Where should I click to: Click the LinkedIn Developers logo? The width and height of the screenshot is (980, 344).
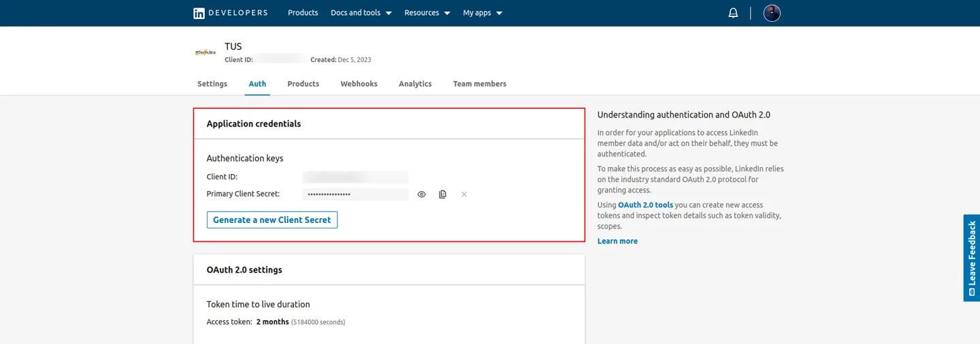coord(231,13)
